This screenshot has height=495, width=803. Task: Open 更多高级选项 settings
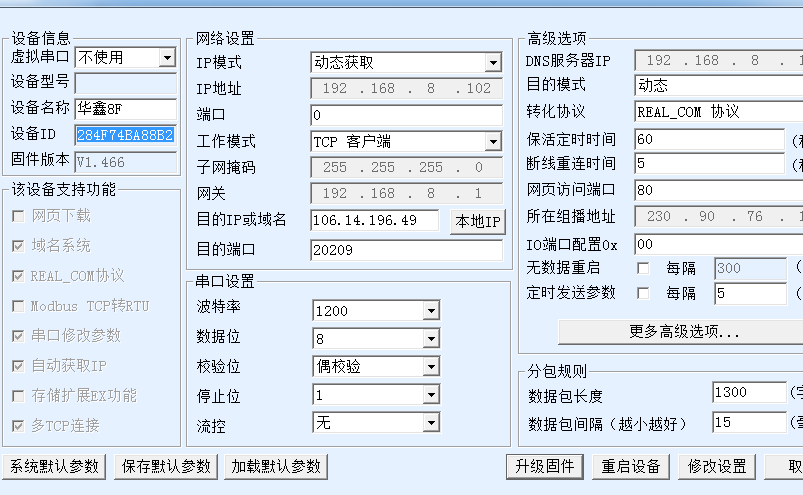point(684,332)
